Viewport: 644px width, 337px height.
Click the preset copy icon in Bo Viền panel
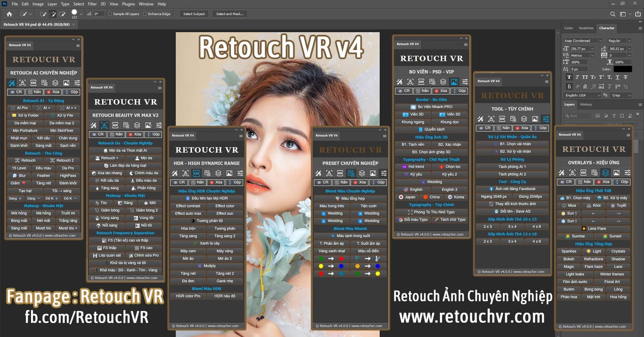432,82
